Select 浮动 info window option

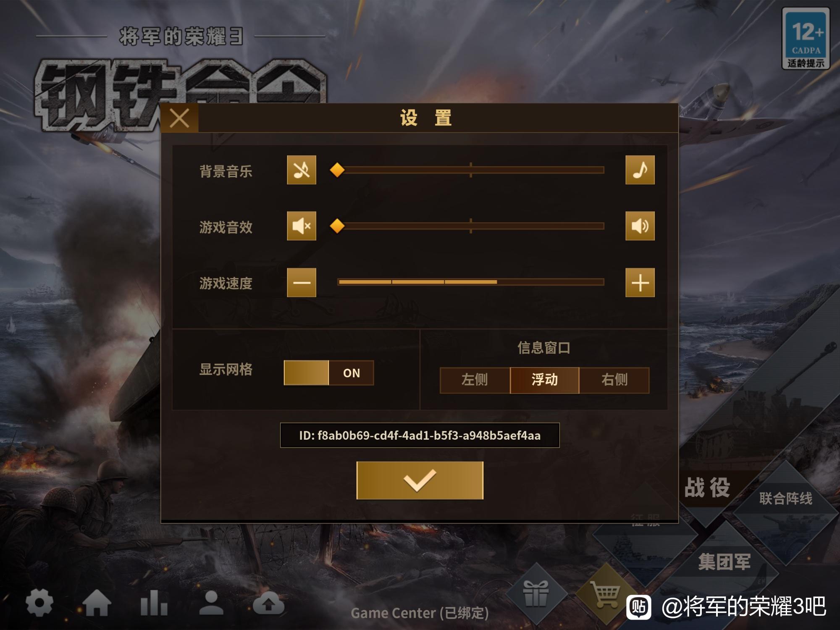tap(544, 380)
